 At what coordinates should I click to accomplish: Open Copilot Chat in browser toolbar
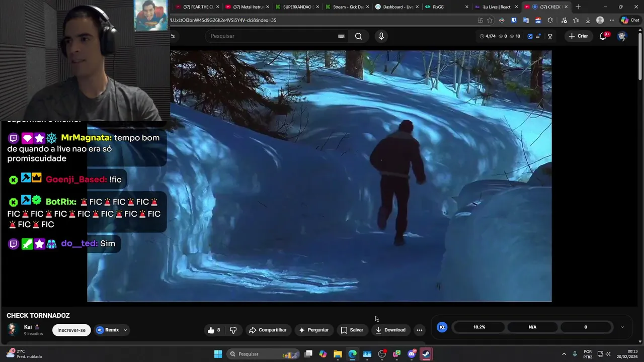pyautogui.click(x=630, y=20)
